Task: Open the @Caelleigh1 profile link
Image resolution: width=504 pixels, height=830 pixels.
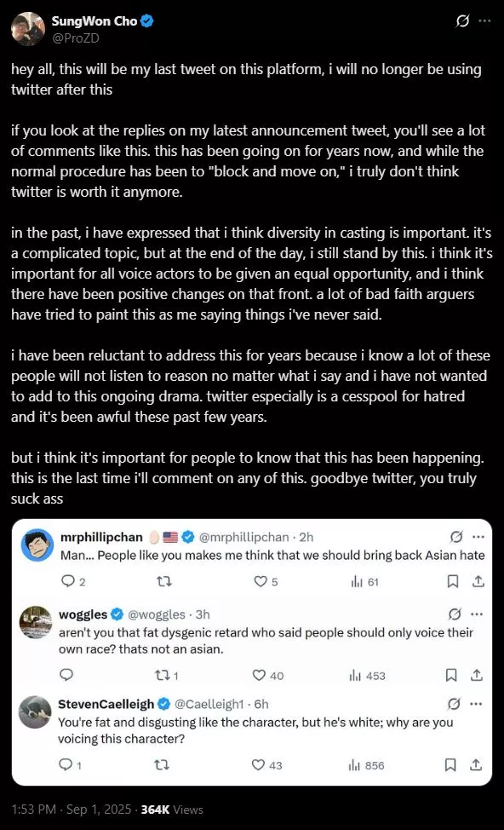Action: (209, 704)
